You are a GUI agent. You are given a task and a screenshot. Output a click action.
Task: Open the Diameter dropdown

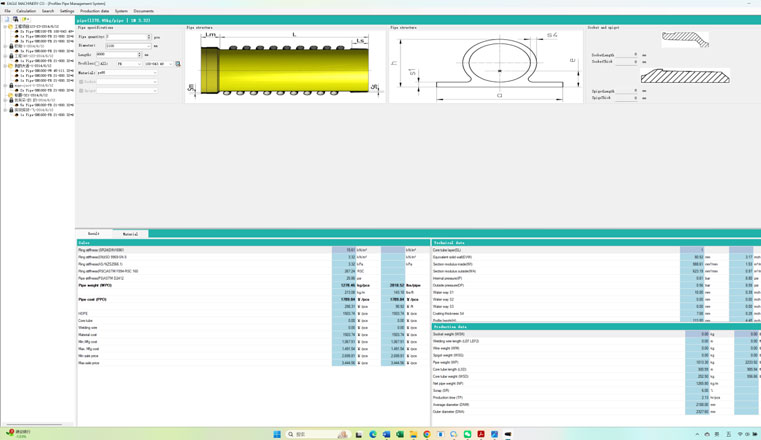150,46
